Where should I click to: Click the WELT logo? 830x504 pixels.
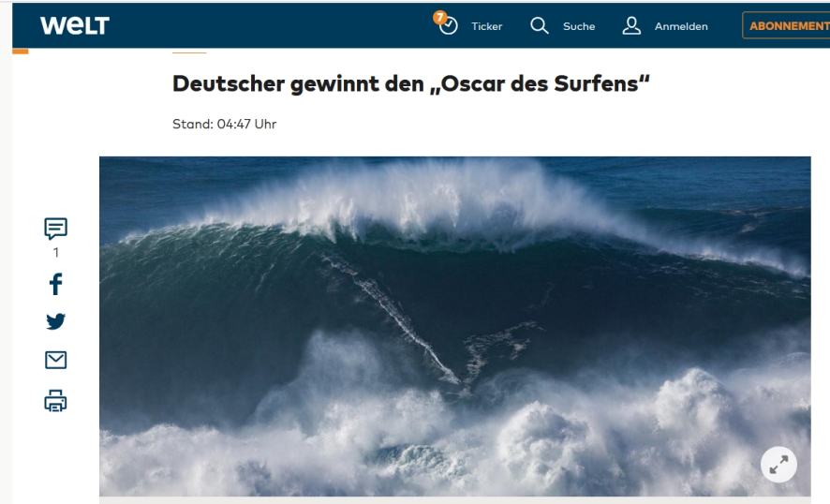click(x=75, y=25)
